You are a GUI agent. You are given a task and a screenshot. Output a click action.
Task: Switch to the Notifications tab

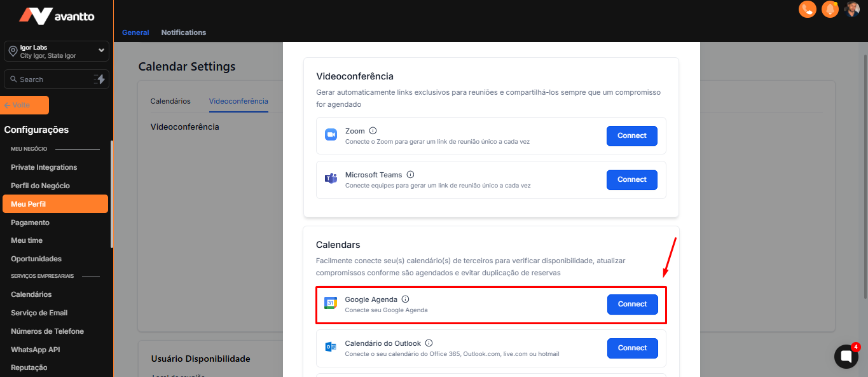click(184, 32)
